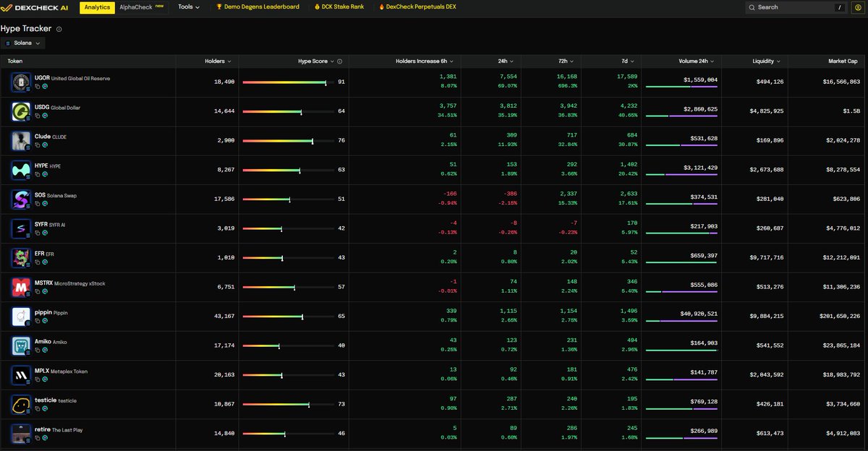Open the MPLX Metaplex Token entry
The height and width of the screenshot is (451, 868).
tap(61, 371)
